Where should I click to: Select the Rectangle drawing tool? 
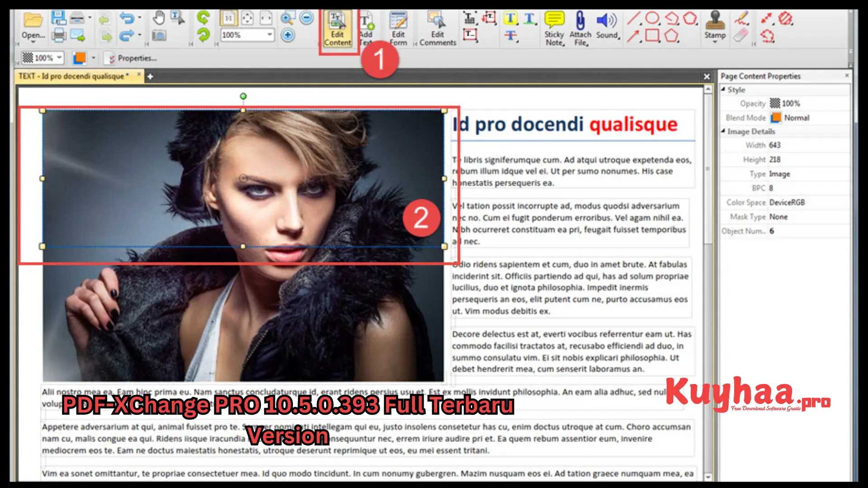click(652, 35)
